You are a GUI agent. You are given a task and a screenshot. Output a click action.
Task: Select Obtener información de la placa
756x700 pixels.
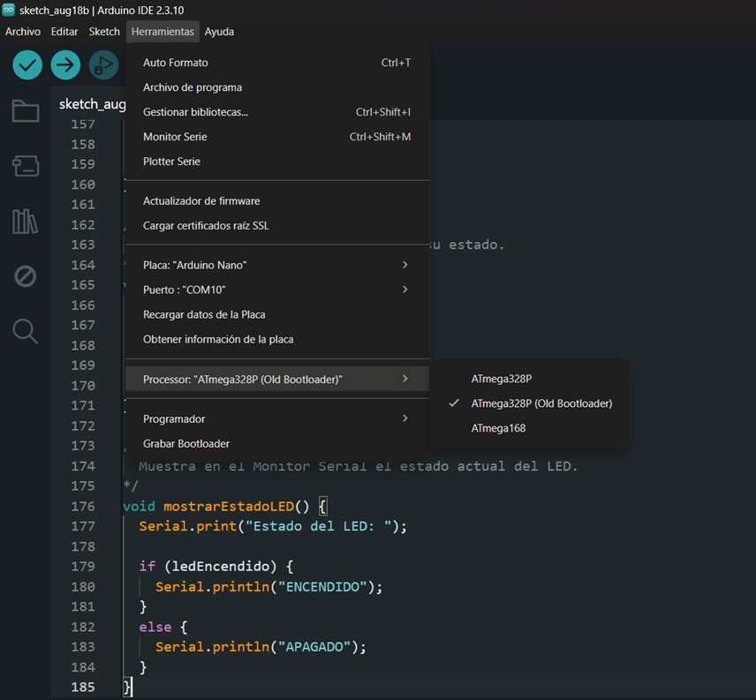click(277, 339)
